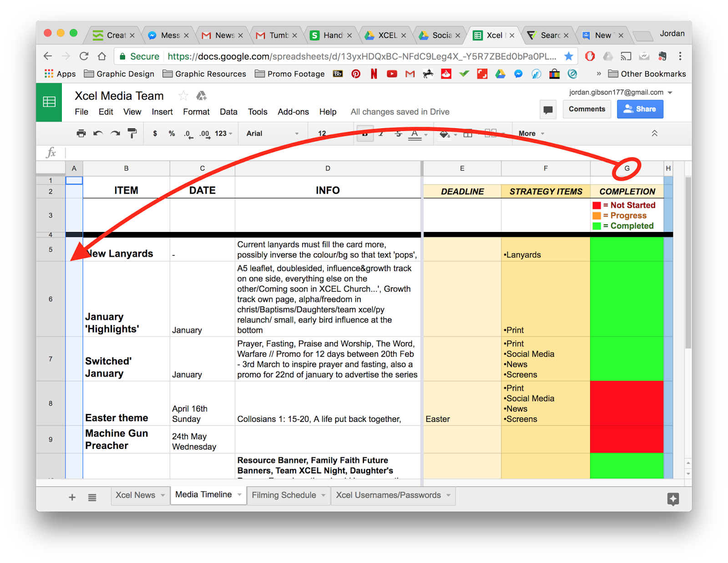Format as percent with the % icon
The width and height of the screenshot is (728, 563).
pyautogui.click(x=172, y=134)
